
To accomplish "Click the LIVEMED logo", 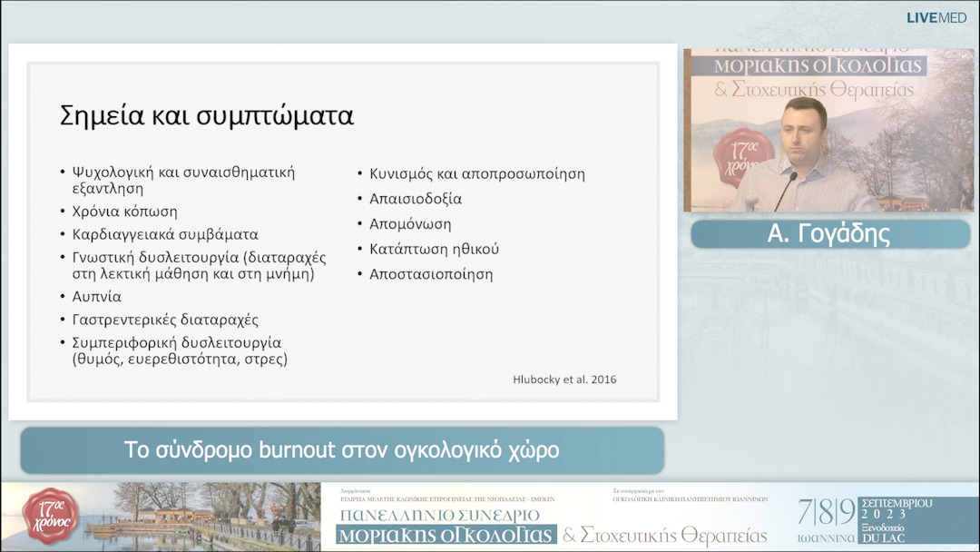I will pyautogui.click(x=938, y=16).
